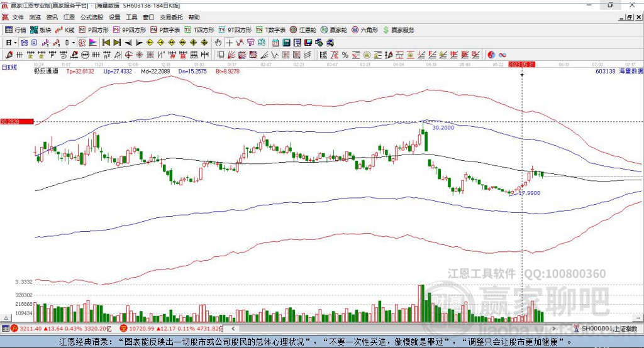Open the 9P四方形 tool
Viewport: 644px width, 348px height.
[130, 30]
